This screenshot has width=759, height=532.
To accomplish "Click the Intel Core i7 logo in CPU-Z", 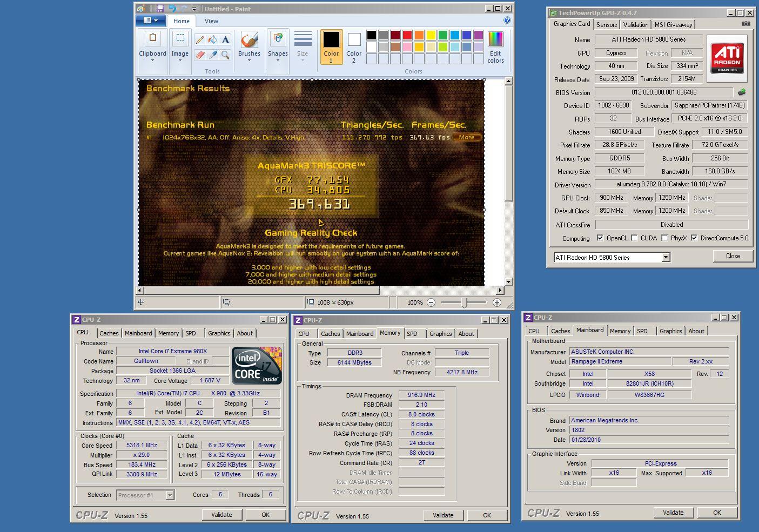I will [257, 366].
